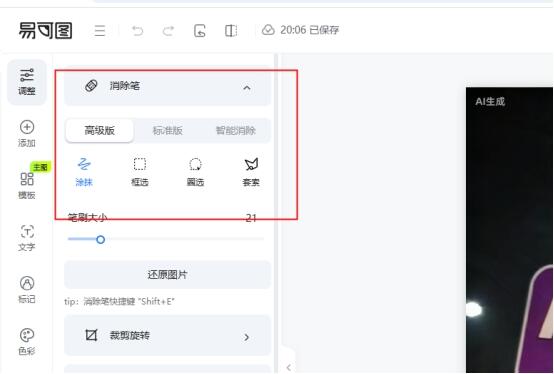Open the 色彩 color sidebar tool
554x374 pixels.
pos(27,342)
